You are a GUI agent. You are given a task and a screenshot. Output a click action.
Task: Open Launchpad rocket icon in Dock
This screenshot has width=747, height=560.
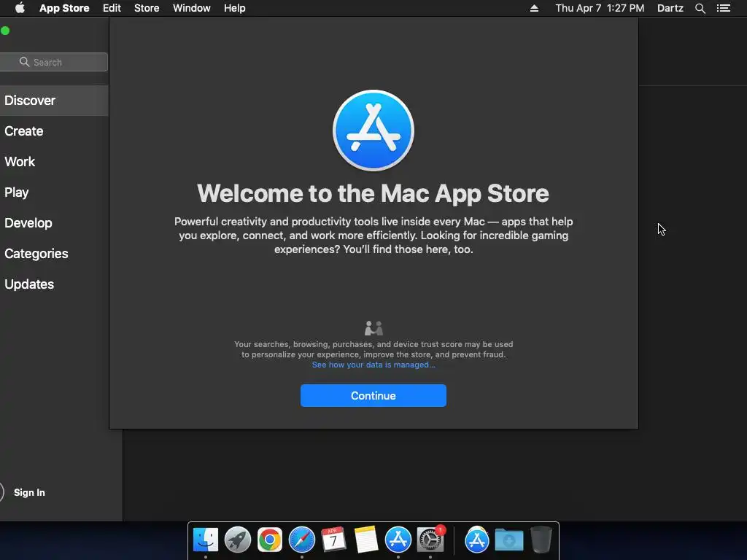tap(238, 540)
